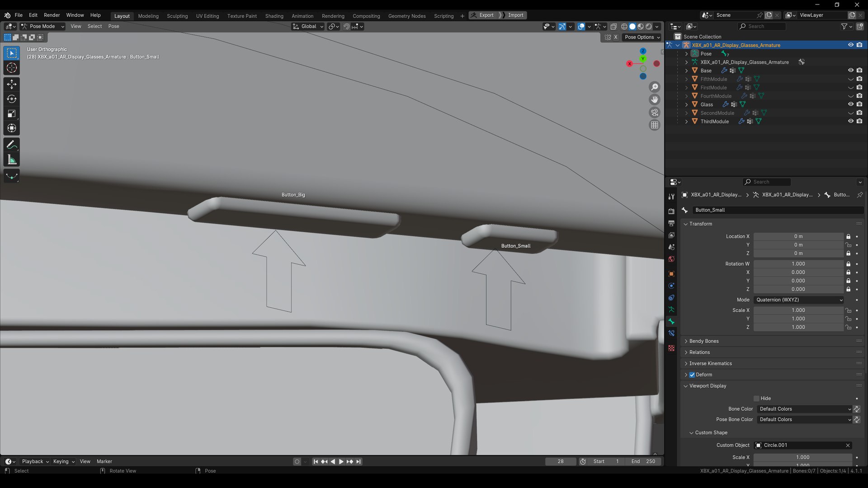The image size is (868, 488).
Task: Switch orthographic/perspective with grid icon
Action: pos(655,125)
